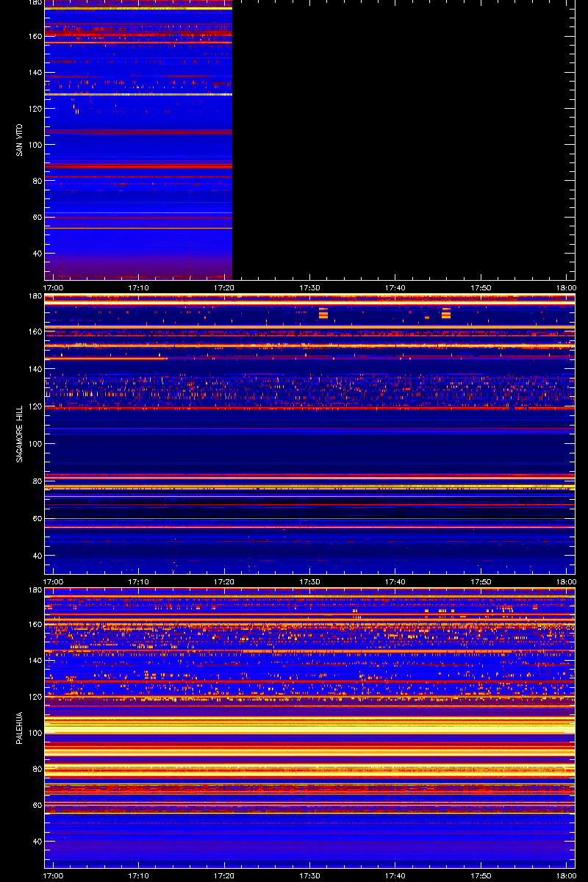This screenshot has width=588, height=882.
Task: Click the 100 frequency tick on San Vito axis
Action: 35,145
